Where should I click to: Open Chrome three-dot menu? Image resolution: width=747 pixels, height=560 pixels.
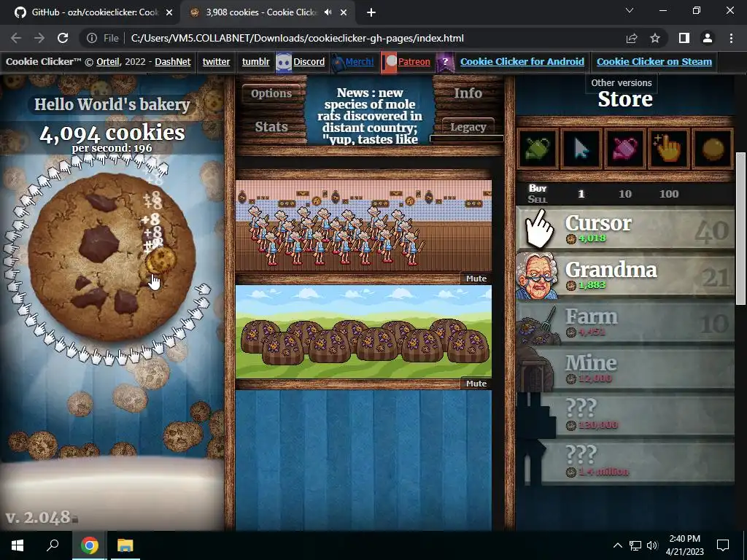point(731,38)
